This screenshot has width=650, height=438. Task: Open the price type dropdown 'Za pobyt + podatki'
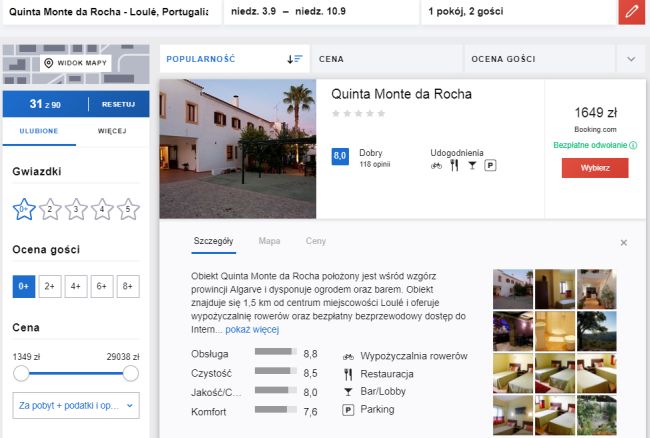76,405
